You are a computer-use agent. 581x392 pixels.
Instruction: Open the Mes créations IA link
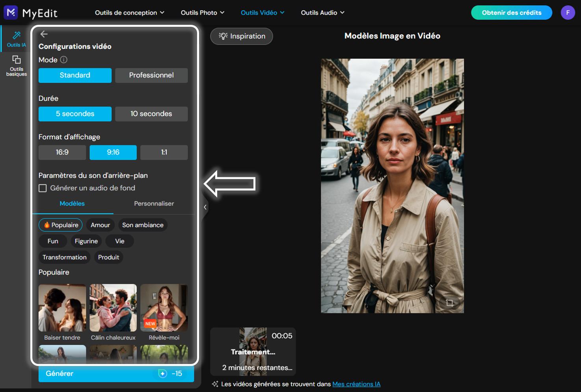tap(356, 384)
